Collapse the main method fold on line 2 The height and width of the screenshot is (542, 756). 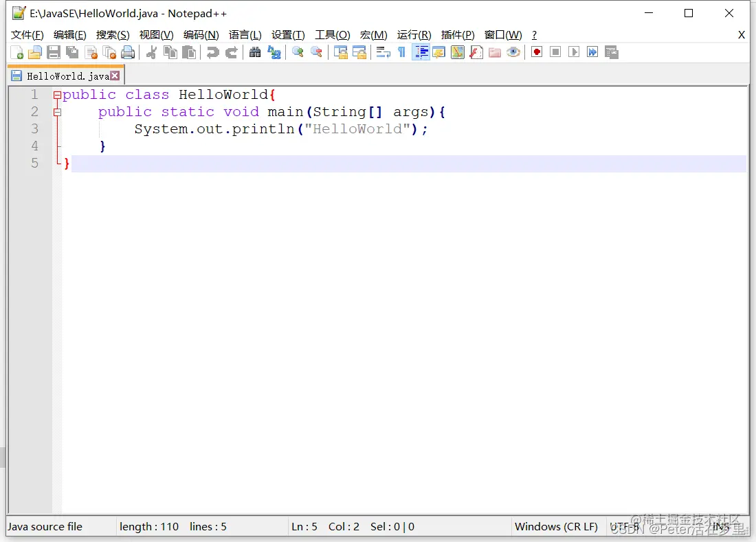click(x=57, y=112)
